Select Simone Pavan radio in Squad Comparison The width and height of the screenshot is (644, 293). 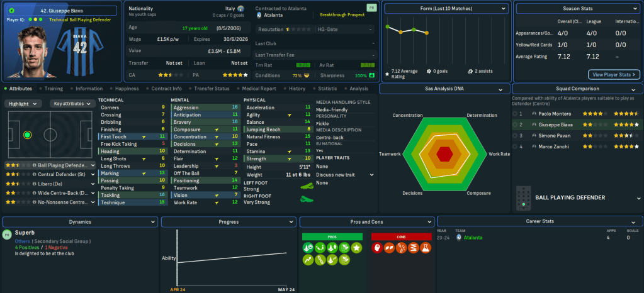515,136
